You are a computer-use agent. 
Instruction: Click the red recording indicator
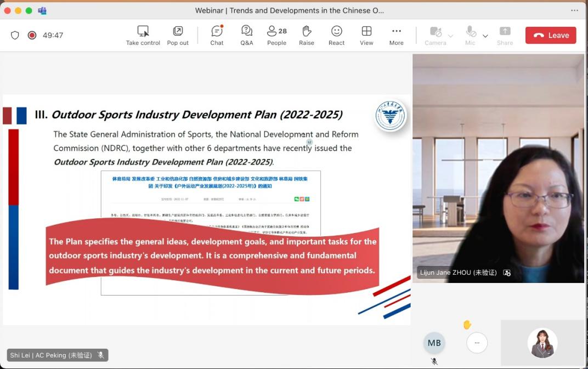32,35
